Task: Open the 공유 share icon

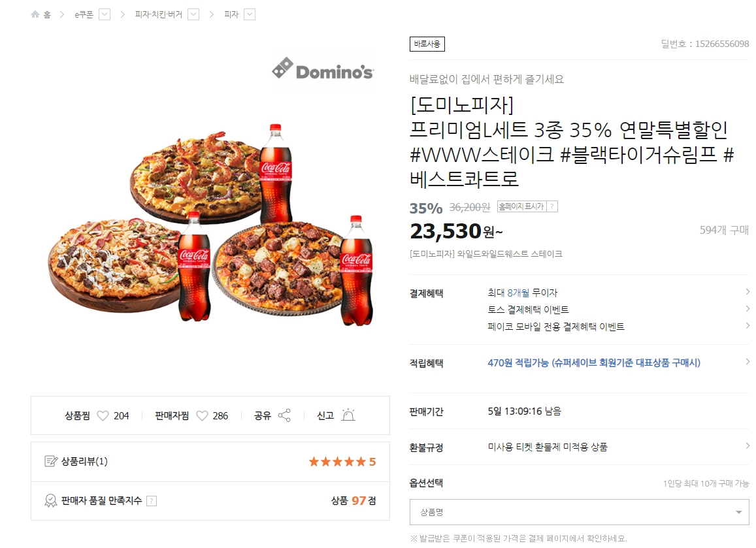Action: coord(284,415)
